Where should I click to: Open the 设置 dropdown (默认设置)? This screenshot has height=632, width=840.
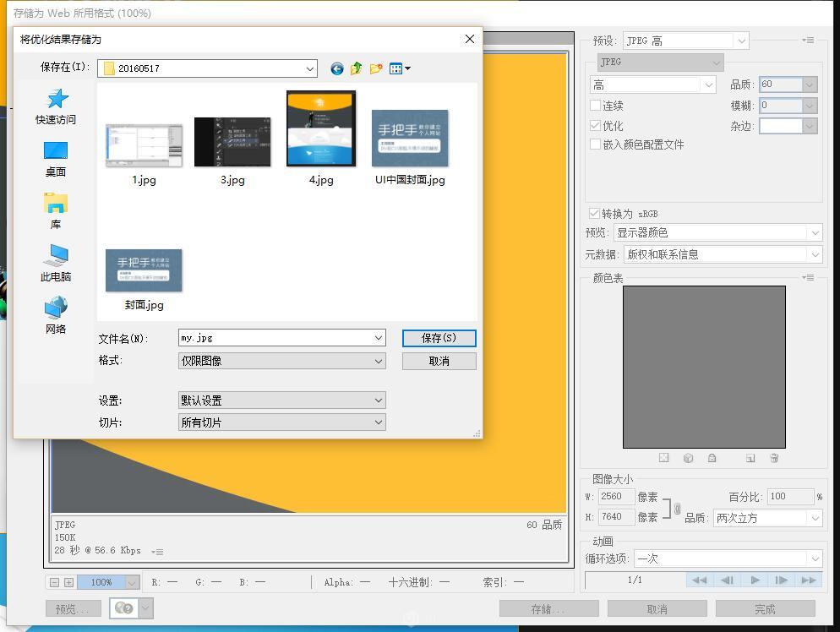281,400
